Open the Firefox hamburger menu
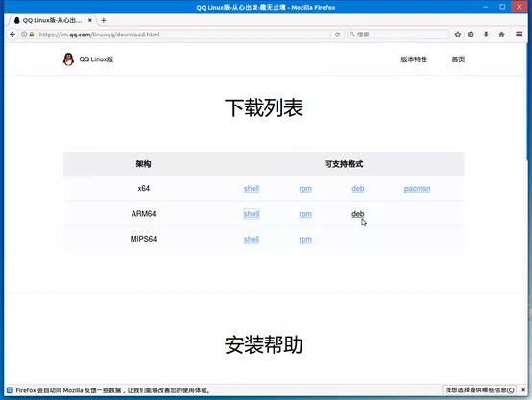The image size is (532, 400). (519, 35)
